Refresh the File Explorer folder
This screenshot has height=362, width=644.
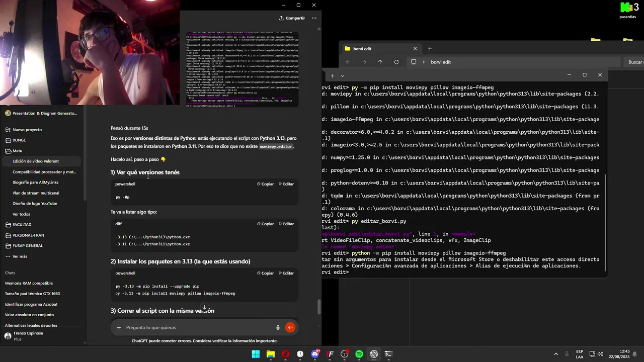click(396, 62)
